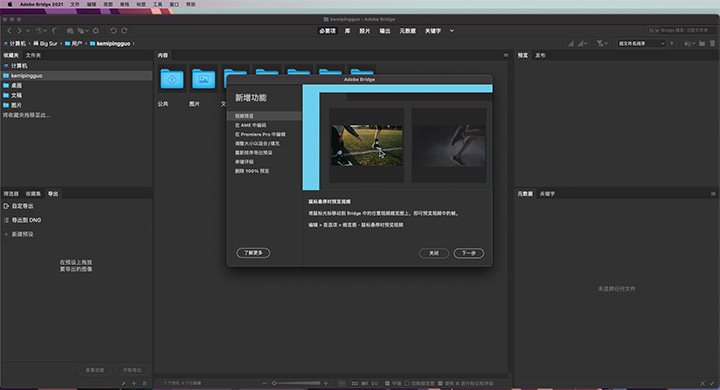Expand the path chevron after Big Sur
Screen dimensions: 720x390
point(61,44)
